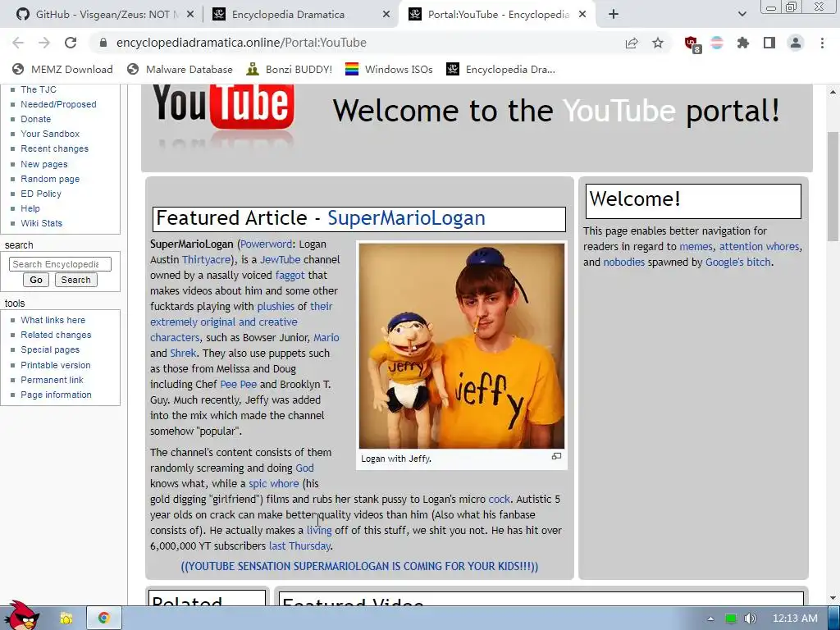The height and width of the screenshot is (630, 840).
Task: Click the striped flag extension icon
Action: point(717,43)
